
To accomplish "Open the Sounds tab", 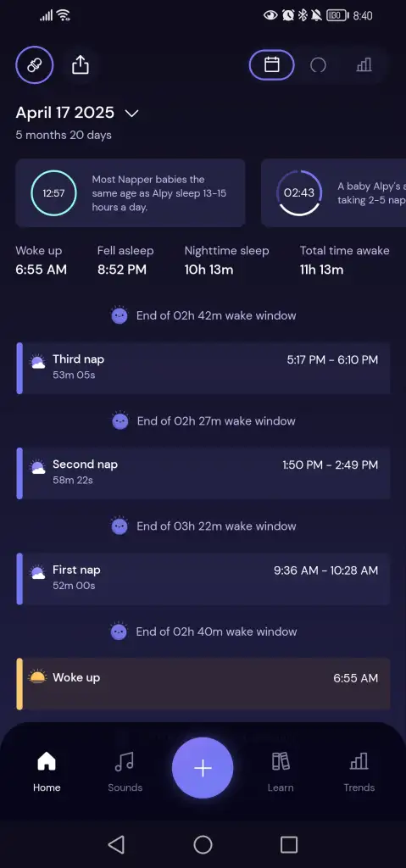I will [x=125, y=771].
